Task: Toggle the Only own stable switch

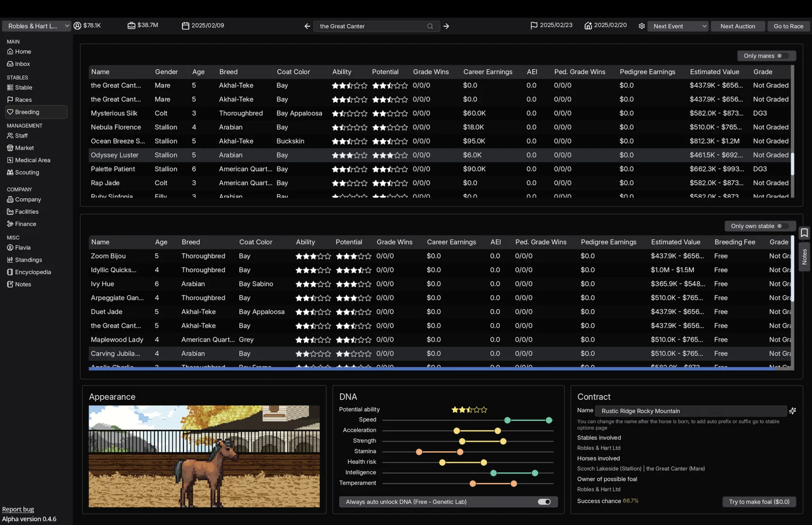Action: click(x=782, y=226)
